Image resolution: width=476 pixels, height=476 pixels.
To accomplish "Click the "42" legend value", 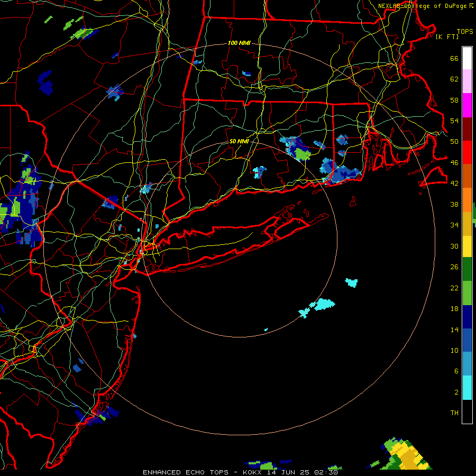I will 454,184.
